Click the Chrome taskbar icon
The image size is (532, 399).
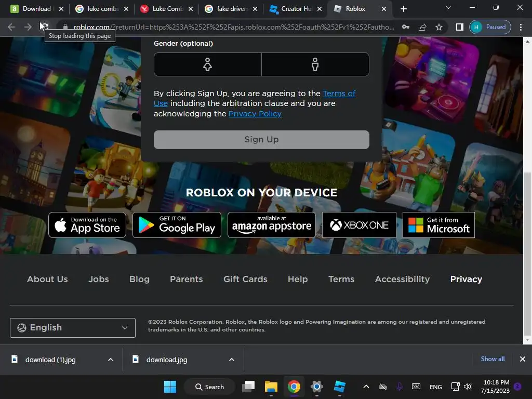click(x=294, y=387)
